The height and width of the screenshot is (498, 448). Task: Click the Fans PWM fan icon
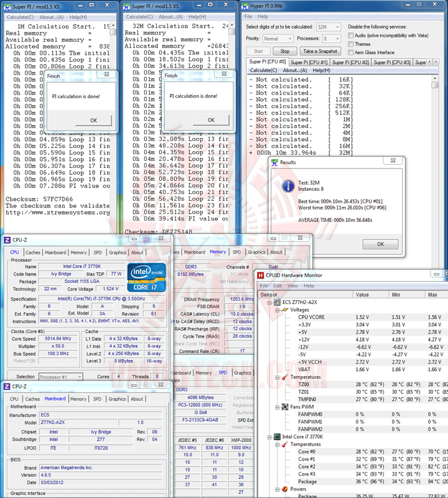point(285,407)
